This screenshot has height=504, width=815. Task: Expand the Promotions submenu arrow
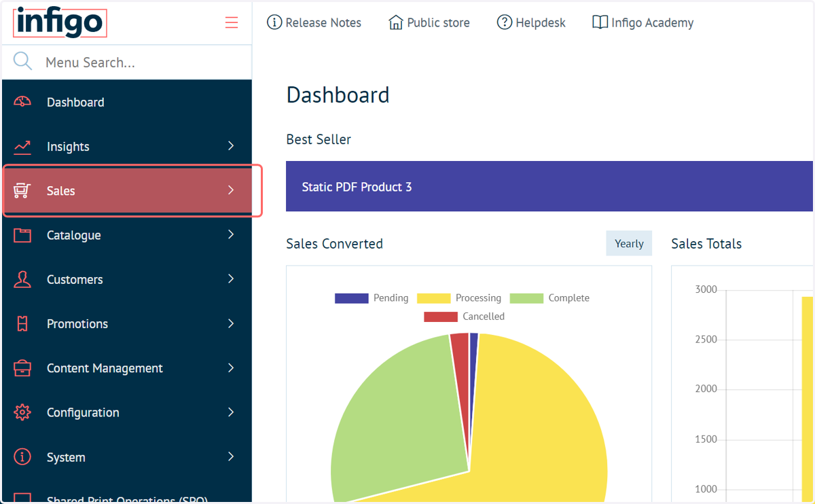231,323
